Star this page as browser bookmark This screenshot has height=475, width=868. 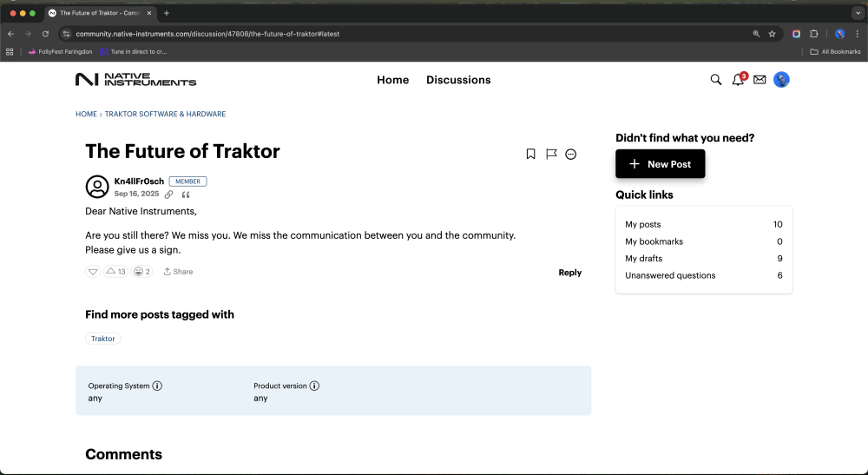pyautogui.click(x=773, y=34)
